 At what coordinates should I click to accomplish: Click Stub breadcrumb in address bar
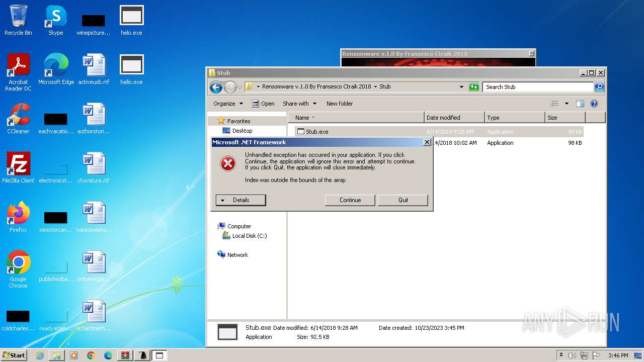(x=385, y=86)
